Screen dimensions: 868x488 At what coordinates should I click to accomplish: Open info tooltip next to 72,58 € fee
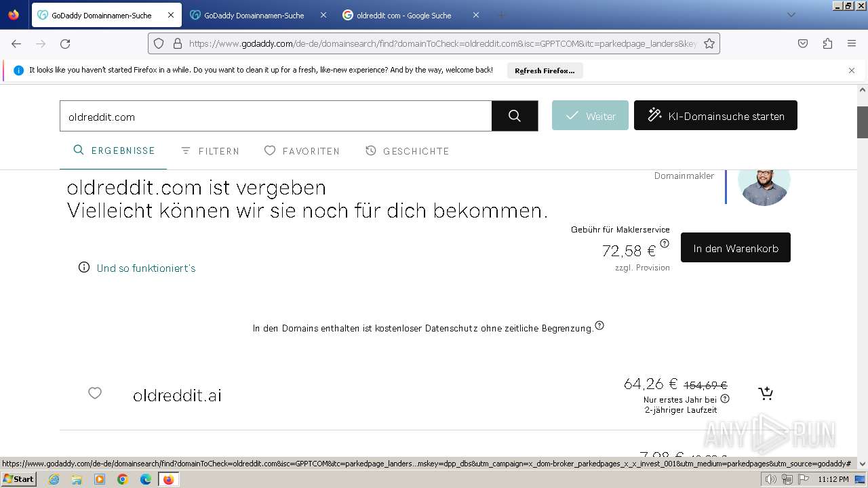pos(665,243)
